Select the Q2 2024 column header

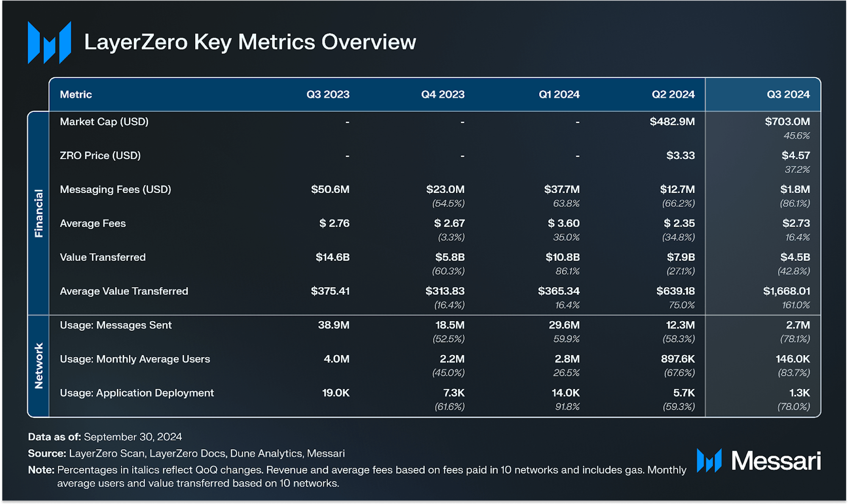tap(673, 95)
